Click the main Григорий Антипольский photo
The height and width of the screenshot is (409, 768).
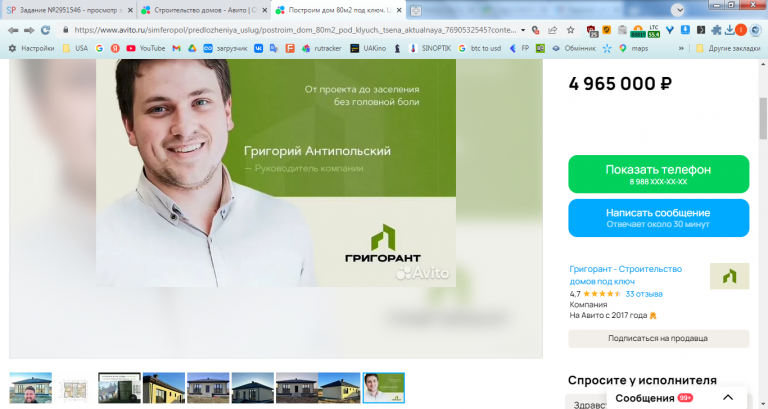point(276,173)
